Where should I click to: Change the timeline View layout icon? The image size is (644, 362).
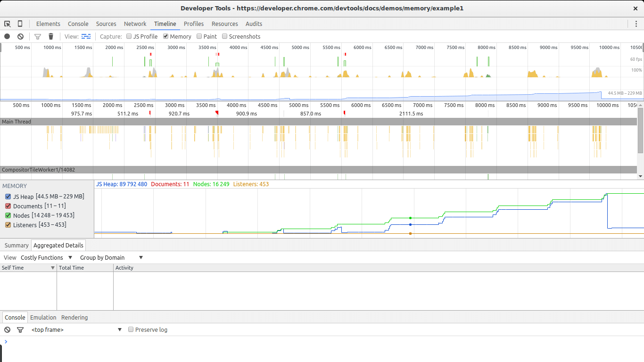coord(86,36)
